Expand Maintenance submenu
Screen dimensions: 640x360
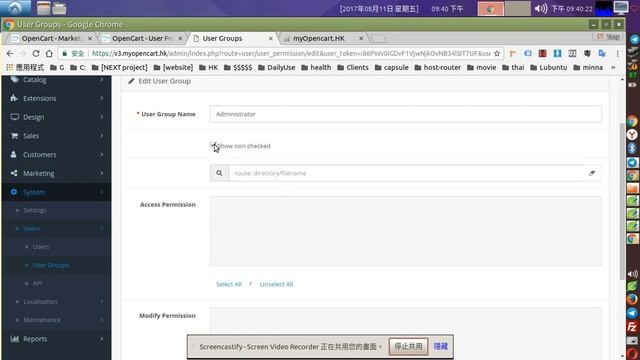[56, 320]
